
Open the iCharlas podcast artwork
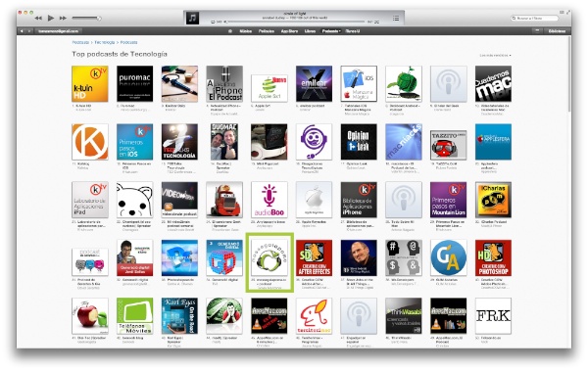coord(493,200)
